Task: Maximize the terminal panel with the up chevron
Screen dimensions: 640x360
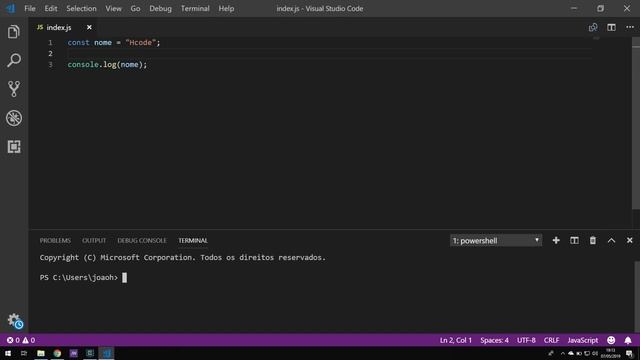Action: 611,240
